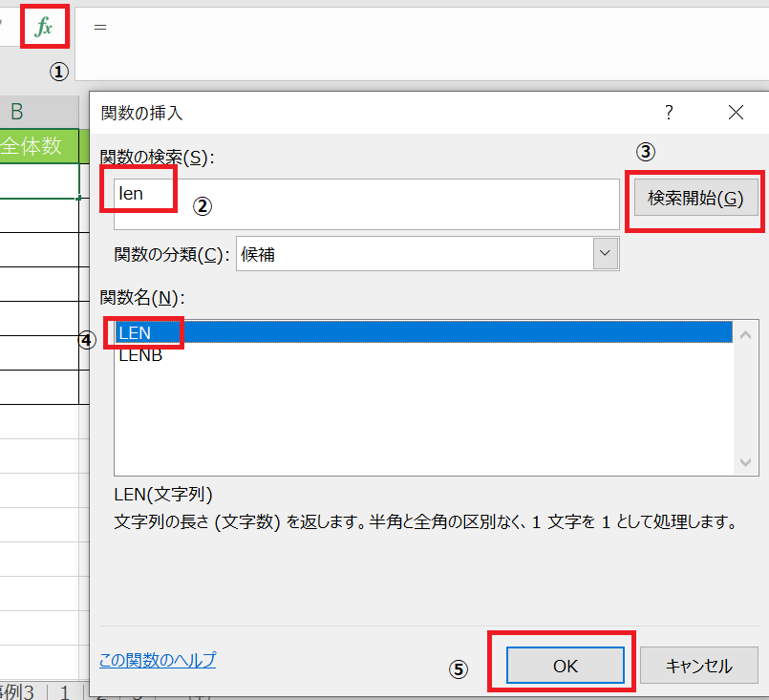The height and width of the screenshot is (700, 769).
Task: Click the function list scrollbar track
Action: coord(746,396)
